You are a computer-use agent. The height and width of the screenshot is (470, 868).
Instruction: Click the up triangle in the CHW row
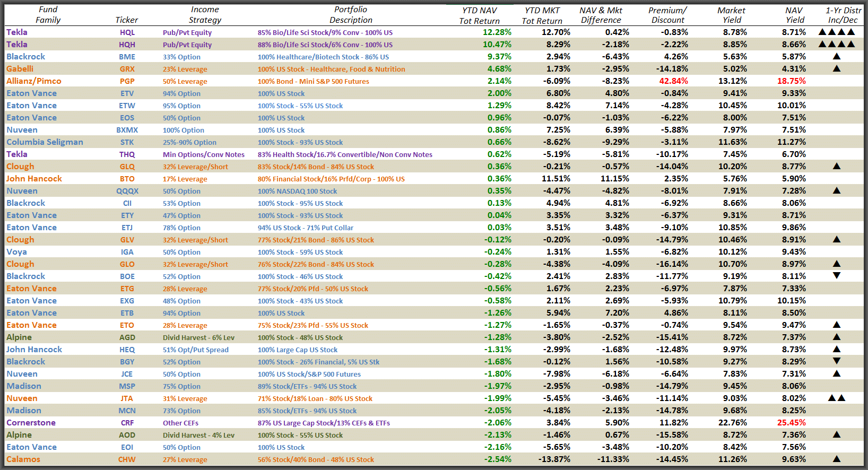837,459
